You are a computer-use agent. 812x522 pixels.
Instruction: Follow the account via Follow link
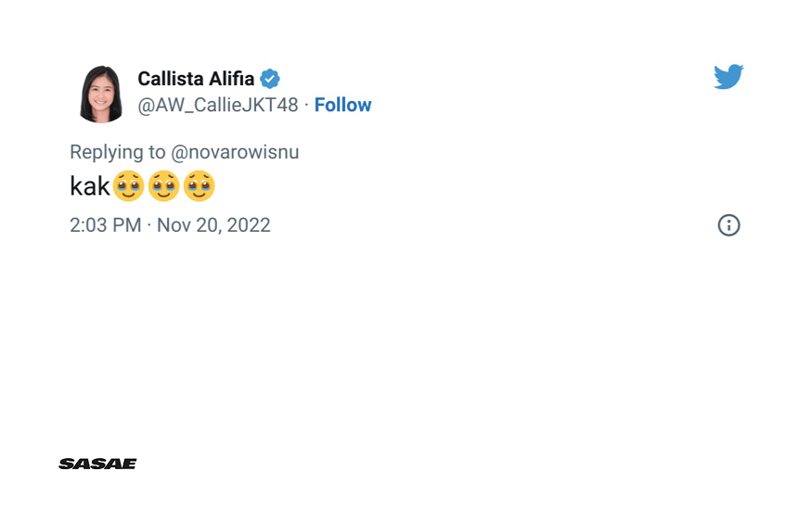[x=342, y=105]
